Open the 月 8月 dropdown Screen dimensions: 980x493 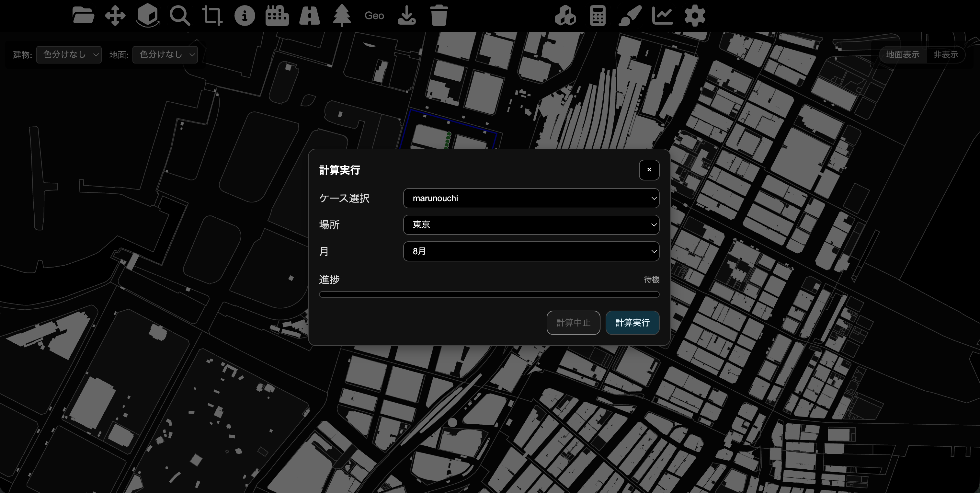click(531, 251)
